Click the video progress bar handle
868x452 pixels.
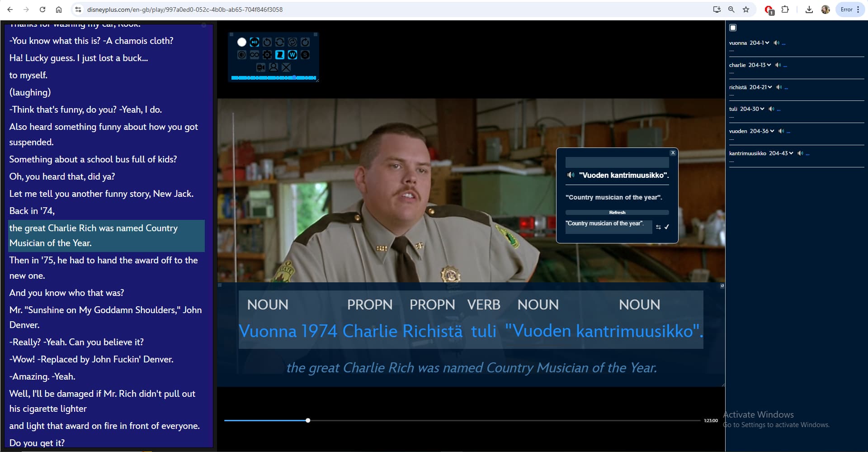(308, 420)
